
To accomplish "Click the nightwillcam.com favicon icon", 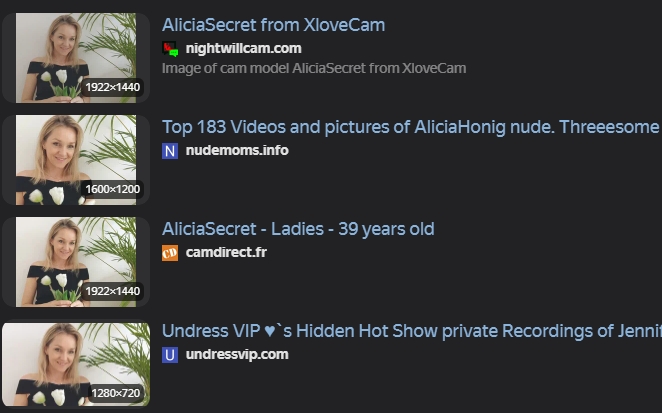I will [170, 49].
